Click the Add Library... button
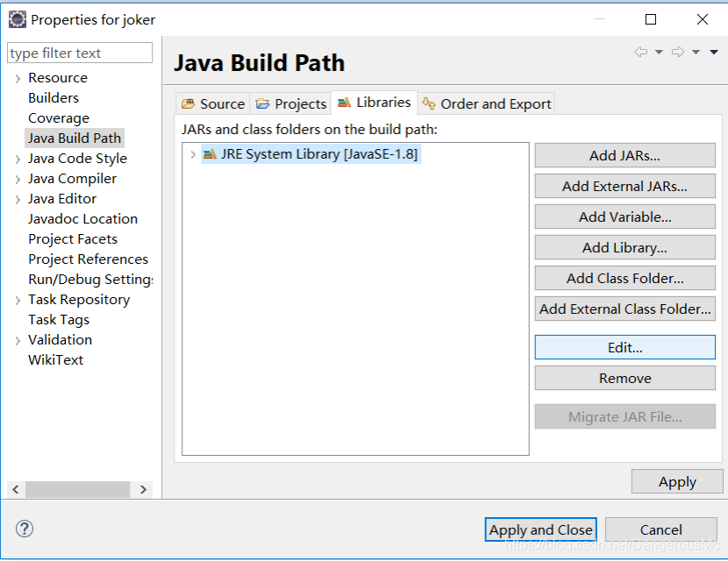The image size is (728, 561). [625, 247]
